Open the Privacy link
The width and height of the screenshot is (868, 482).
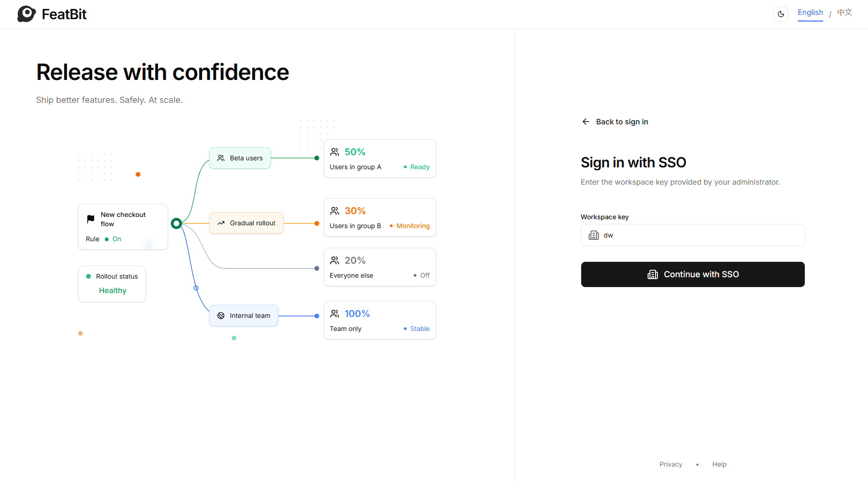(x=671, y=464)
